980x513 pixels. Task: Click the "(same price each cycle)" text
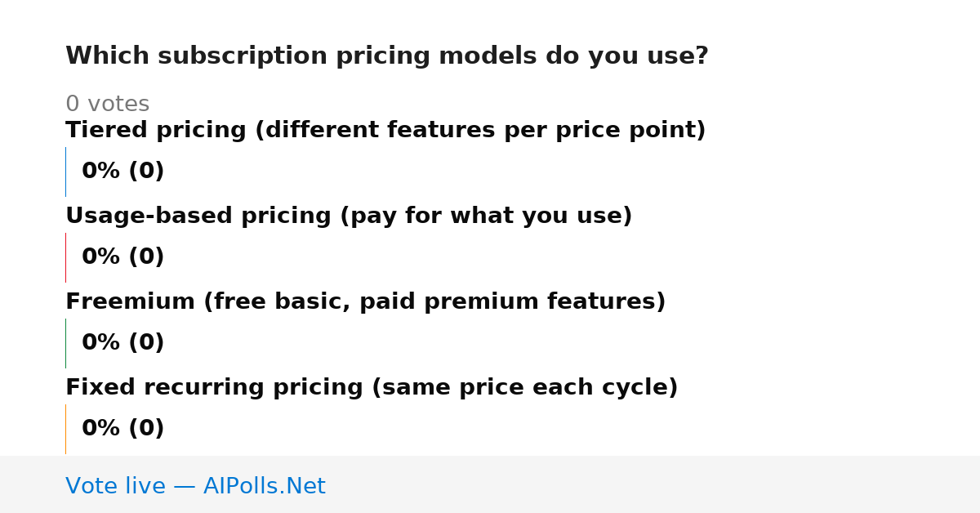[x=525, y=388]
